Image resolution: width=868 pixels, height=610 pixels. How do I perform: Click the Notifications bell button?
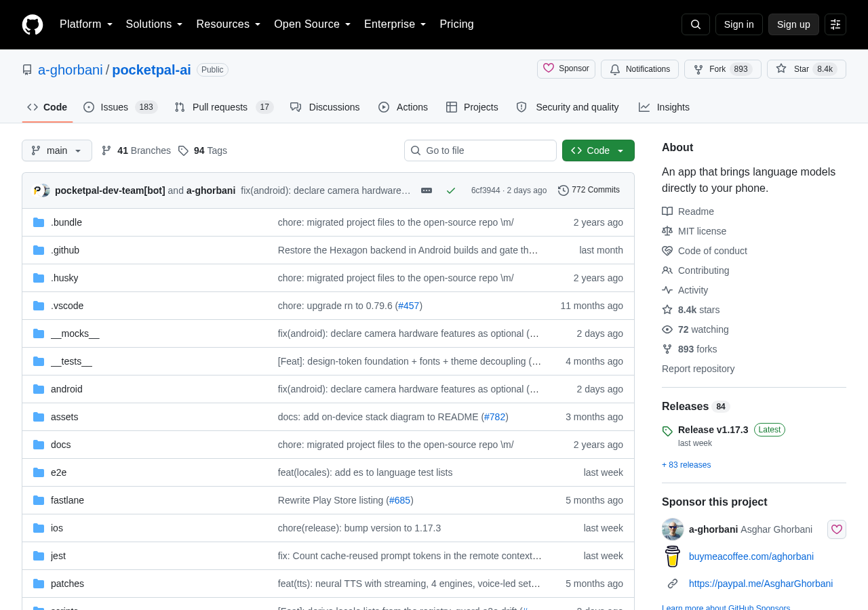[639, 69]
